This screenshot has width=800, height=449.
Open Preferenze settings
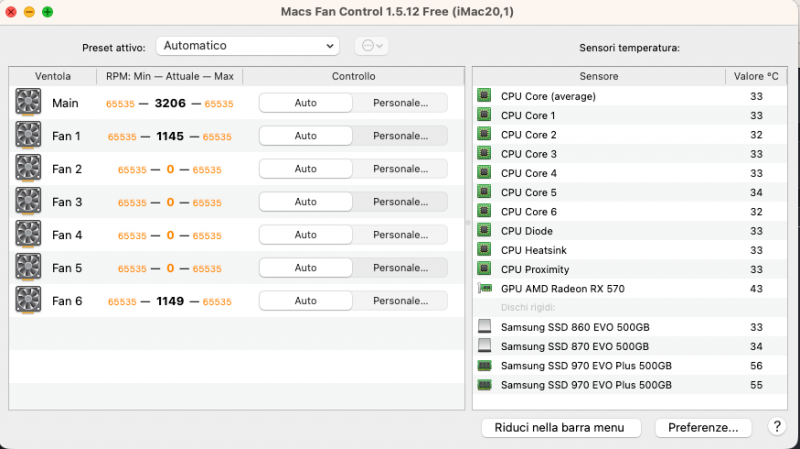pyautogui.click(x=703, y=427)
